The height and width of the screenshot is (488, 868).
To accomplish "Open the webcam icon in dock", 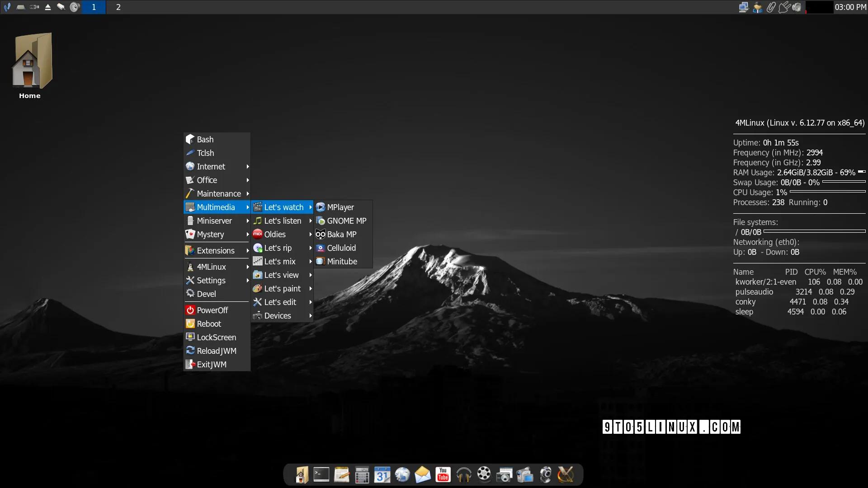I will (546, 474).
